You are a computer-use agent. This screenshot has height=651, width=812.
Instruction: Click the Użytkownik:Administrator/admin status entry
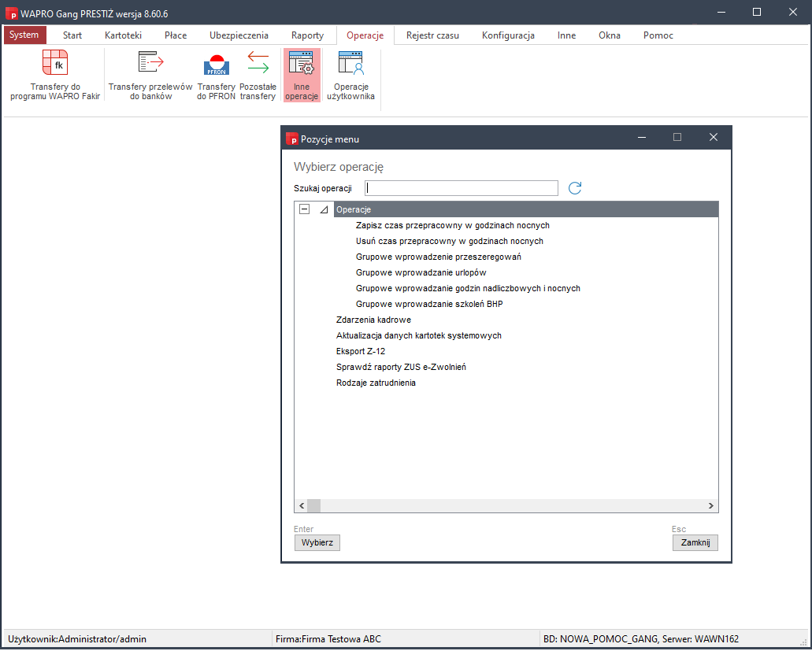click(77, 639)
